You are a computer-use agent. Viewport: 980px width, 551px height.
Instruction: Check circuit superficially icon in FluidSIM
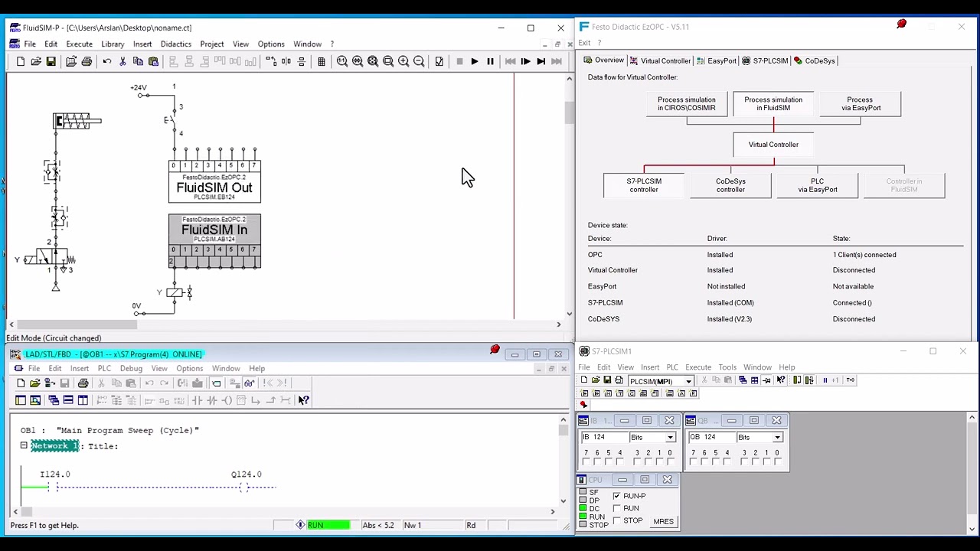(x=439, y=61)
